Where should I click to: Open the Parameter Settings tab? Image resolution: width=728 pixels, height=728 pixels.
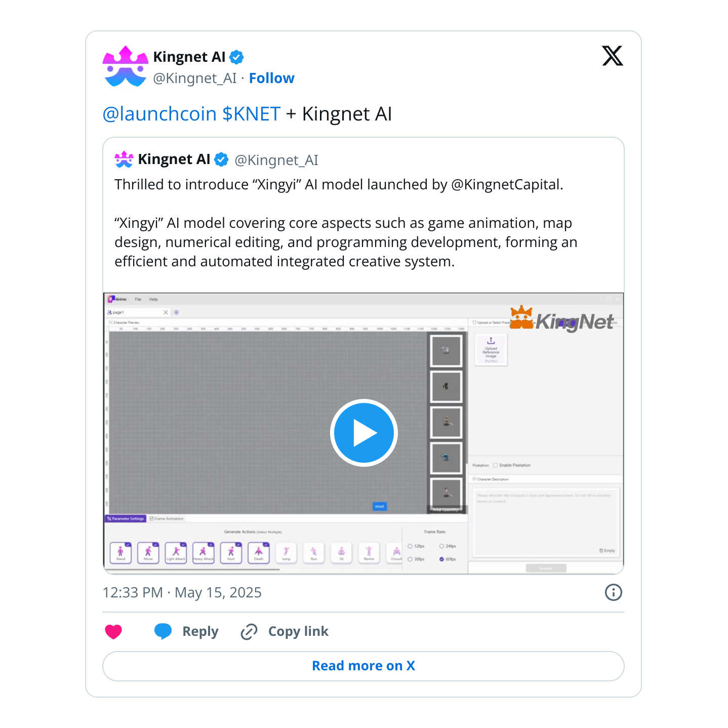point(126,519)
